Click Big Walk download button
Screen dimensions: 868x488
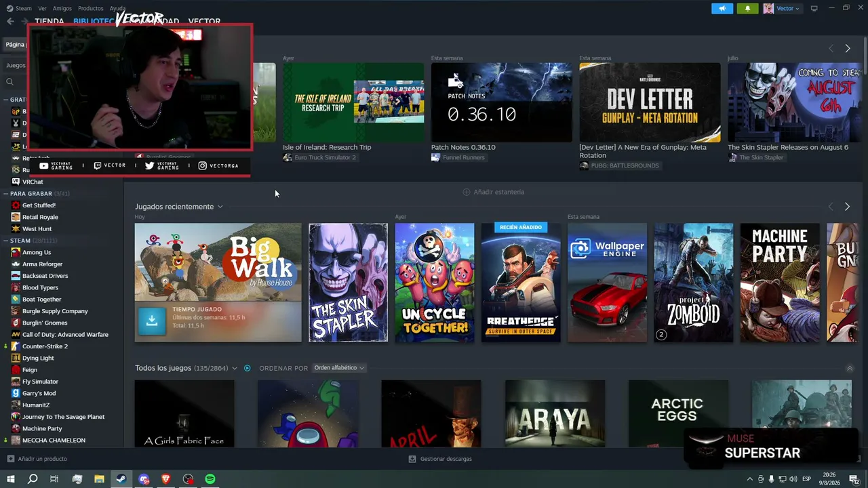[152, 321]
